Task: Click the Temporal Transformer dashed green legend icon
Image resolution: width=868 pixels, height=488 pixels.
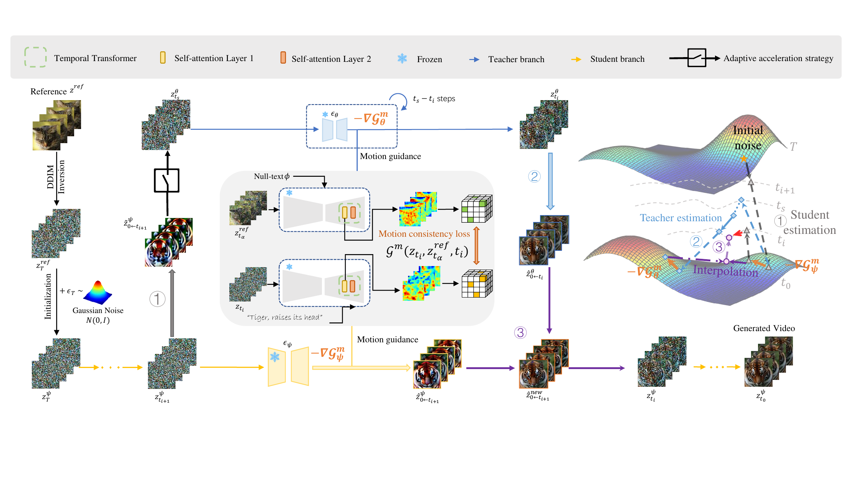Action: click(x=35, y=57)
